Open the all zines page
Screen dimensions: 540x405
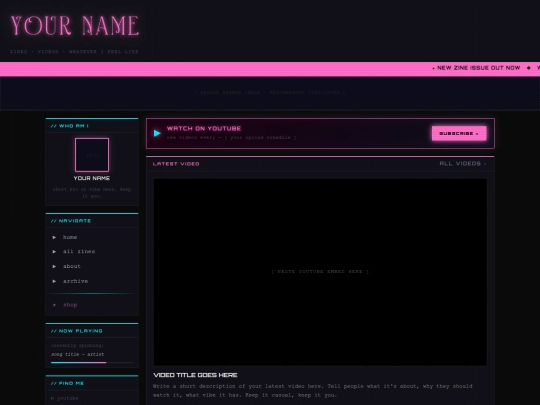[x=79, y=251]
